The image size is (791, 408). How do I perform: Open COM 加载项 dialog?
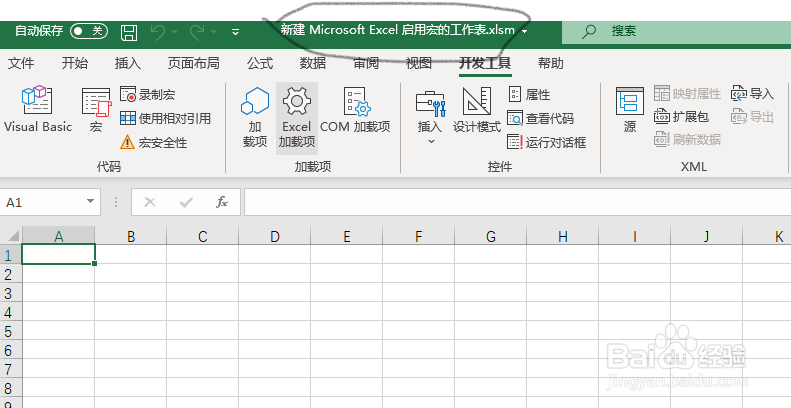coord(356,111)
